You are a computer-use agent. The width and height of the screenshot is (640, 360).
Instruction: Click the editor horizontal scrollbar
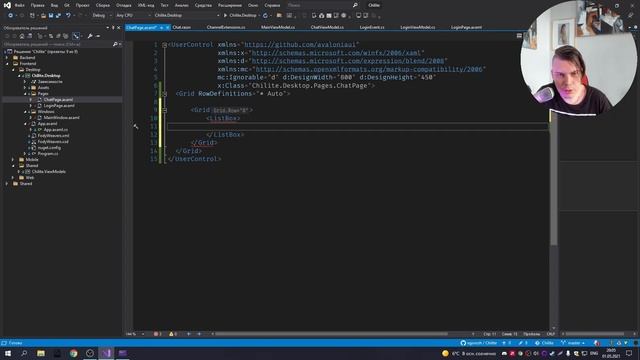coord(331,334)
